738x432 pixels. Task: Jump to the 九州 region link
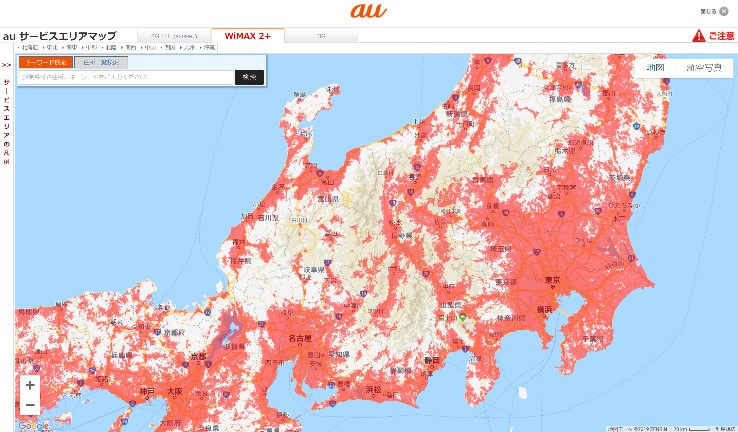click(x=189, y=48)
